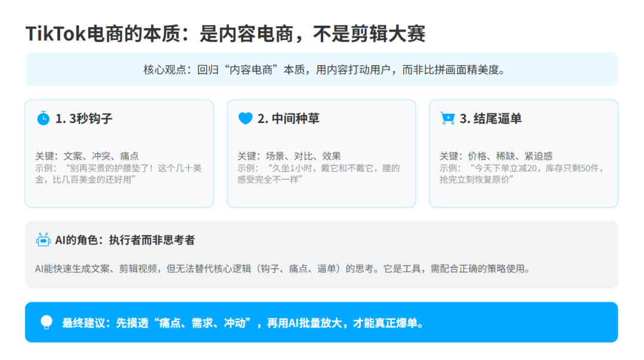Select the heading 2. 中间种草
The width and height of the screenshot is (644, 360).
click(x=289, y=119)
